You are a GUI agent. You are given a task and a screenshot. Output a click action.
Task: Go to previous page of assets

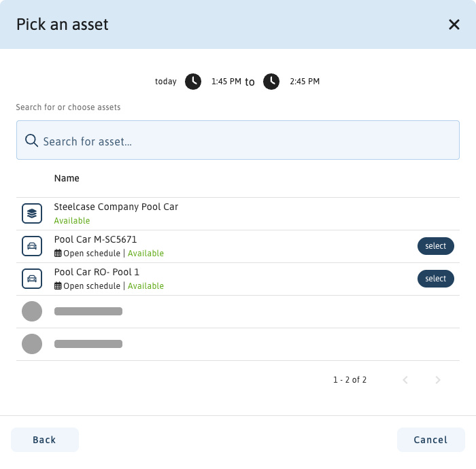[405, 380]
